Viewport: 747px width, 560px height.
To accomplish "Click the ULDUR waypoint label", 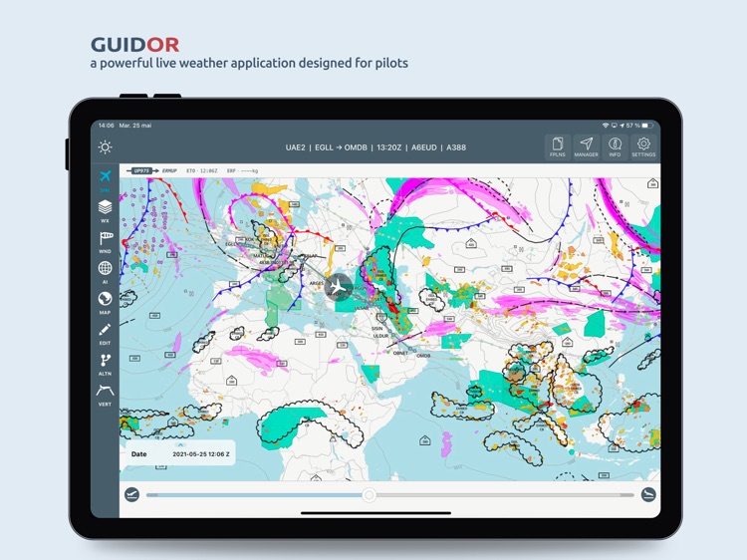I will click(380, 336).
